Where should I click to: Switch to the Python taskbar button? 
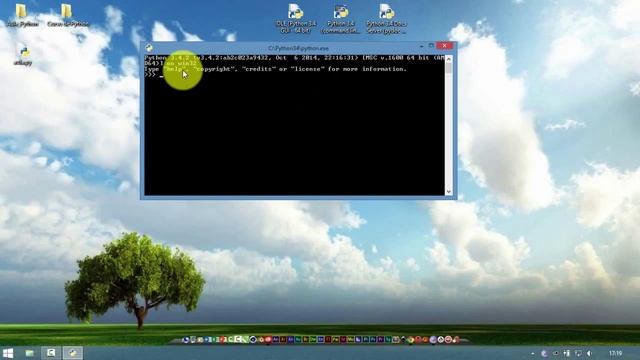pos(73,353)
